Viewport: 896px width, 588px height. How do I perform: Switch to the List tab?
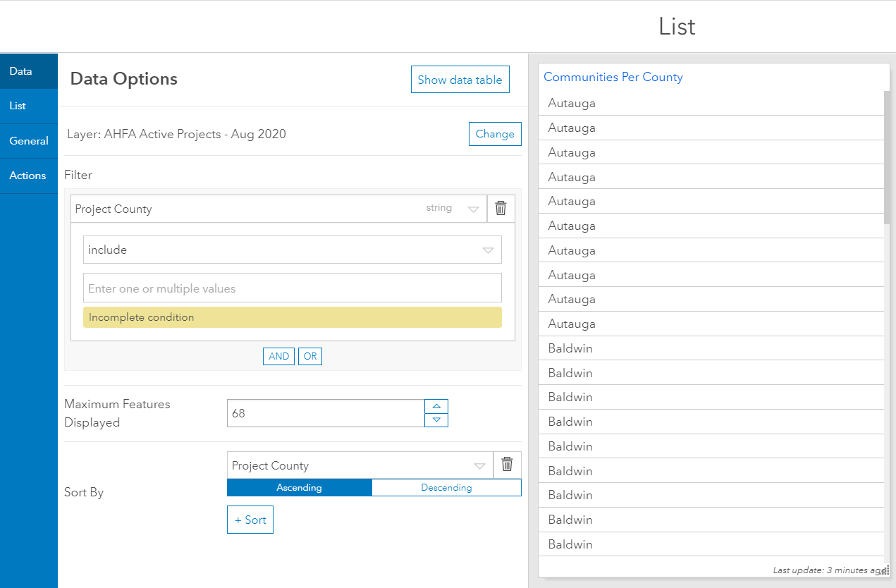tap(18, 106)
